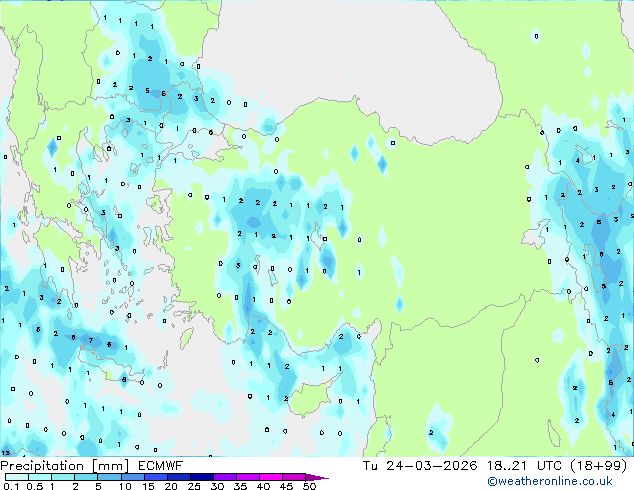
Task: Click the legend swatch for 0.1 to 0.5 mm
Action: (x=17, y=477)
